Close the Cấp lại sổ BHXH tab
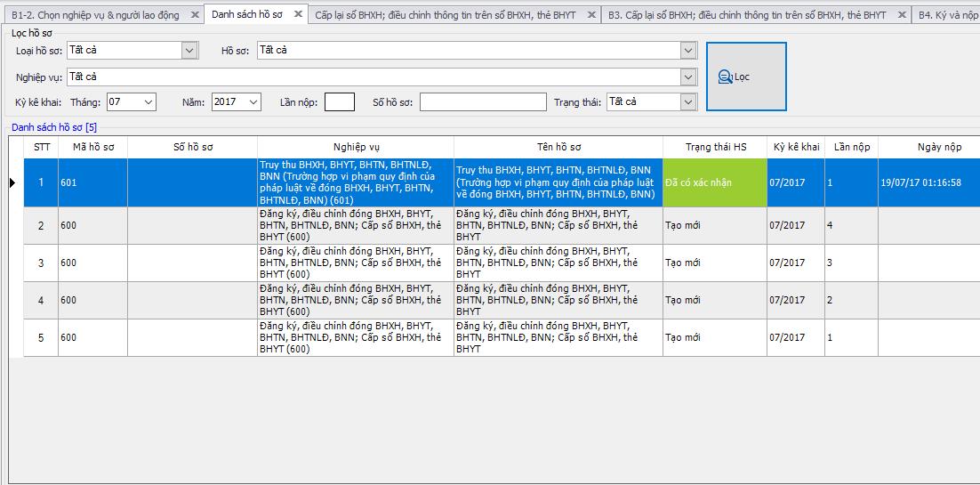This screenshot has width=980, height=485. click(x=591, y=14)
